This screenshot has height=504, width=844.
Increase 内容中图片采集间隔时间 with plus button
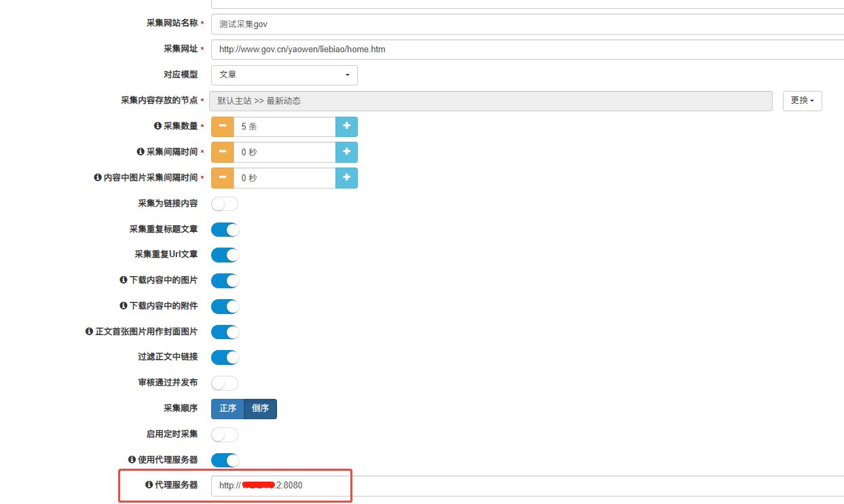[x=346, y=178]
